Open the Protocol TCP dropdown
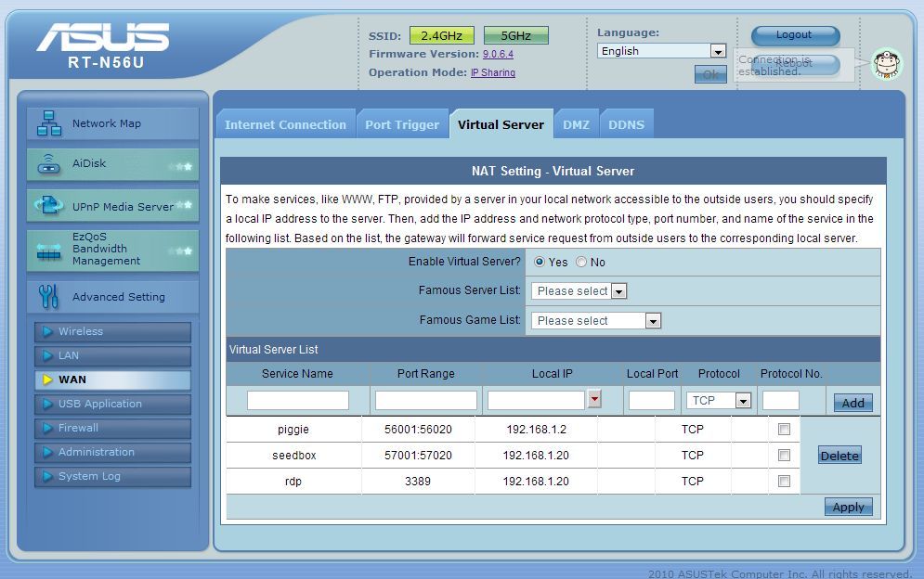This screenshot has width=924, height=579. click(x=719, y=401)
